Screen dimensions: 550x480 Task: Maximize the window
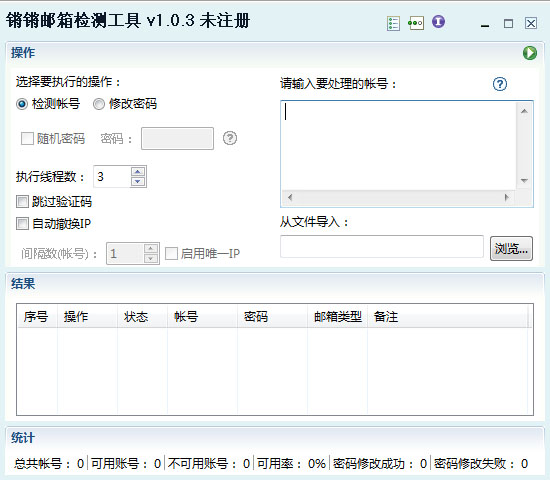coord(508,24)
